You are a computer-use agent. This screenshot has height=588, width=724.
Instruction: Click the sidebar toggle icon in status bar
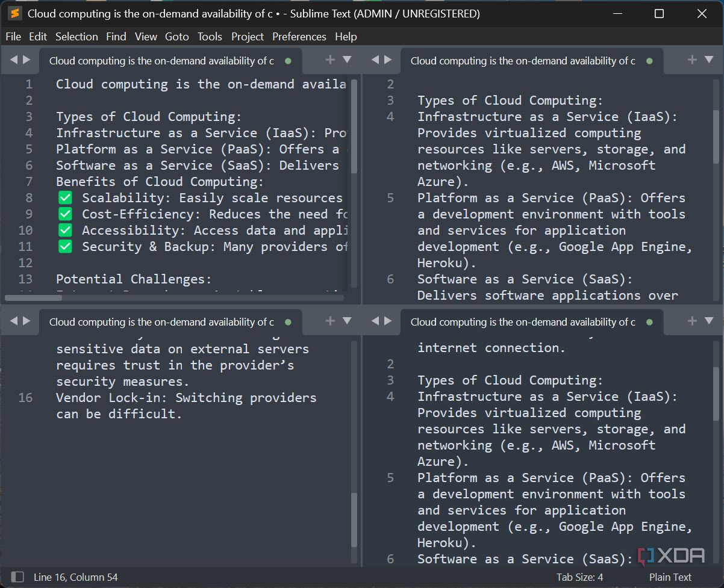17,577
